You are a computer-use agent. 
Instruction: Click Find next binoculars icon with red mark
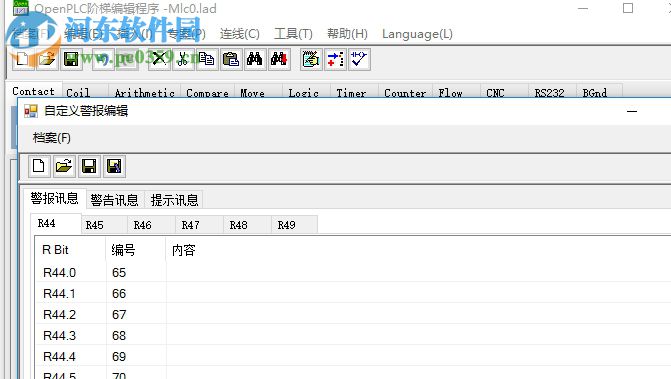[279, 59]
